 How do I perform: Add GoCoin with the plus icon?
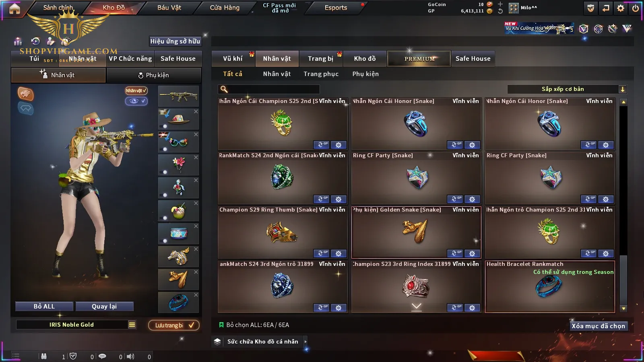point(500,4)
